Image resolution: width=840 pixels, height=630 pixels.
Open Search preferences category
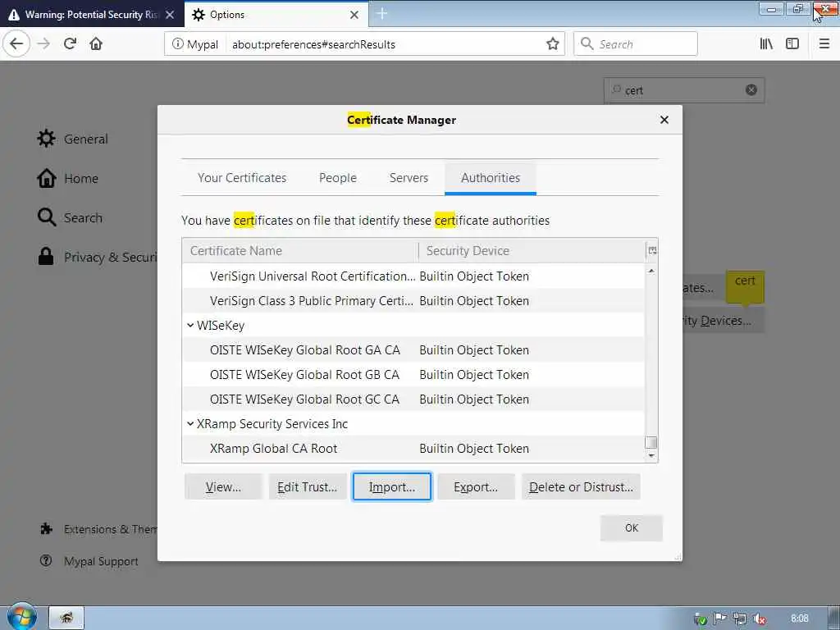click(x=70, y=217)
